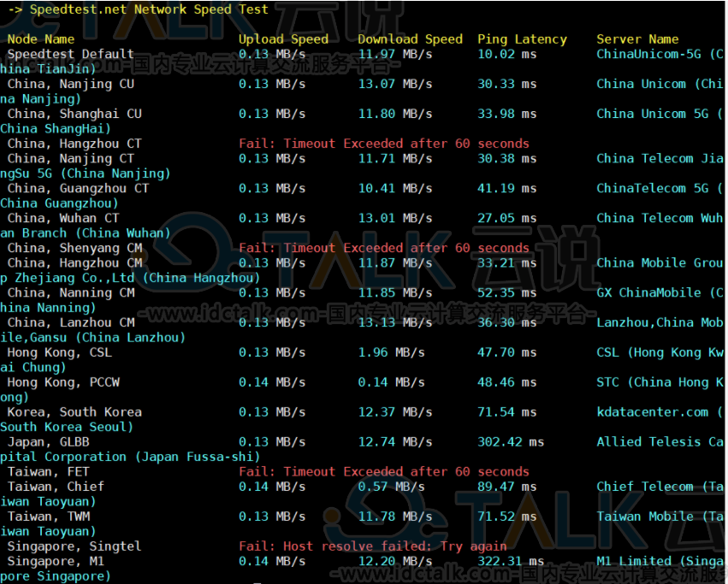Viewport: 728px width, 584px height.
Task: Click the 27.05 ms ping value
Action: [507, 218]
